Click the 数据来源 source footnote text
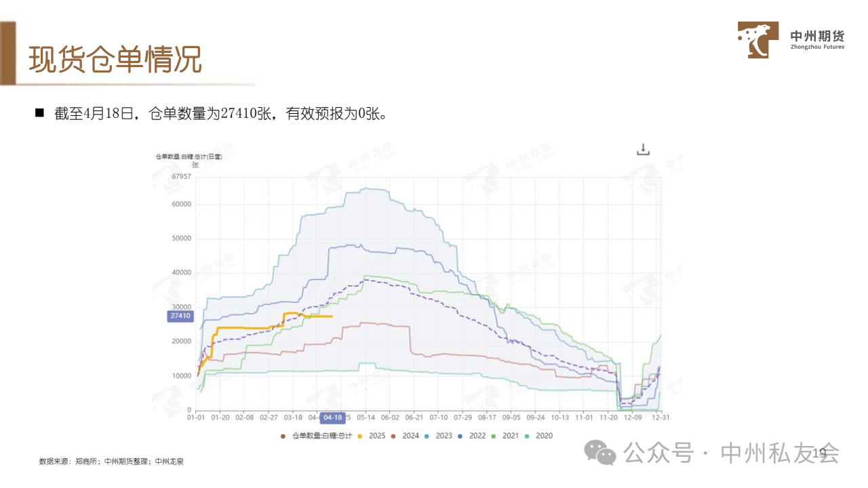The image size is (868, 488). coord(112,462)
